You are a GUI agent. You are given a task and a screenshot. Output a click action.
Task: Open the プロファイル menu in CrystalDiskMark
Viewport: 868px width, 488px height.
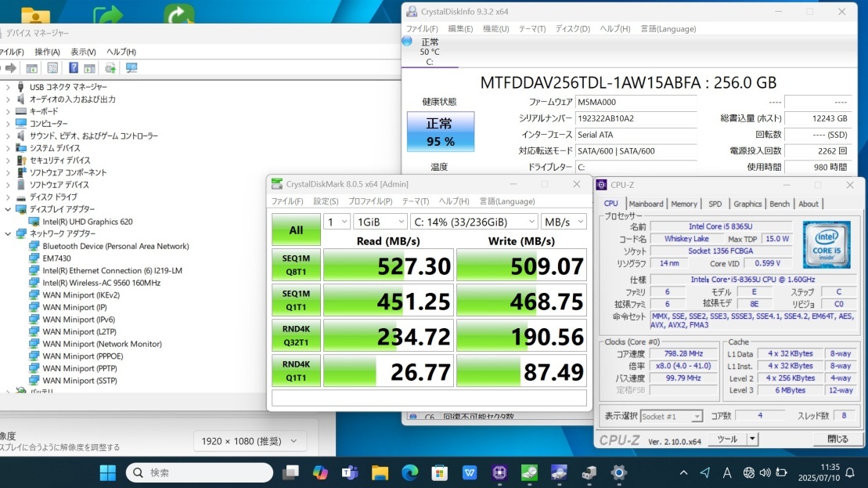[x=369, y=201]
